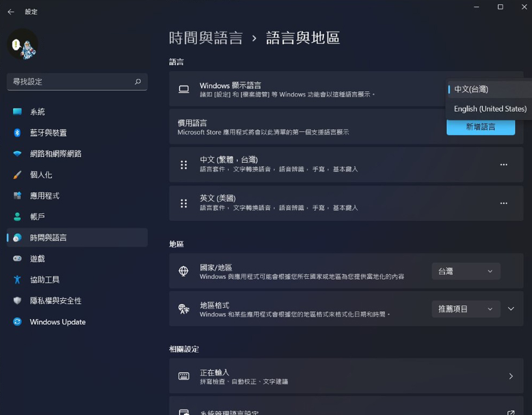
Task: Click the 隱私權 shield icon
Action: [x=18, y=301]
